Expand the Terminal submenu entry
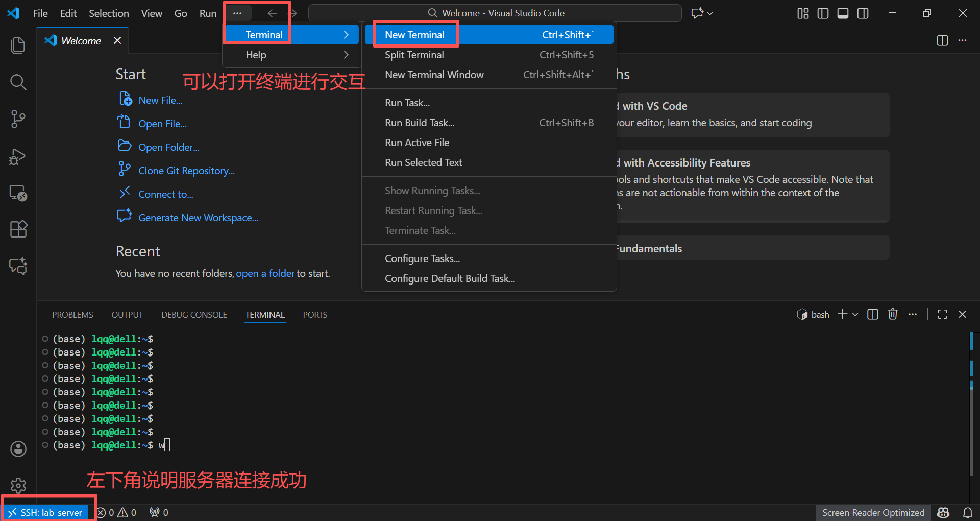 292,35
